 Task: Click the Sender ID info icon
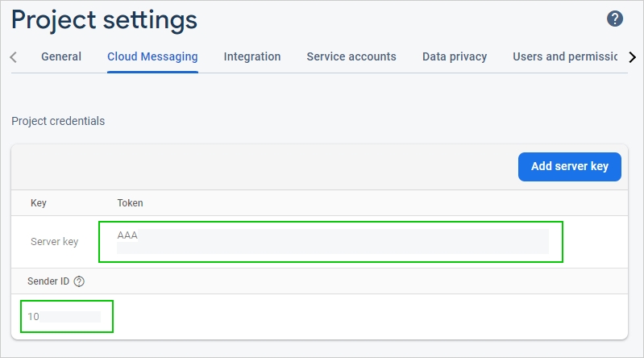click(79, 281)
